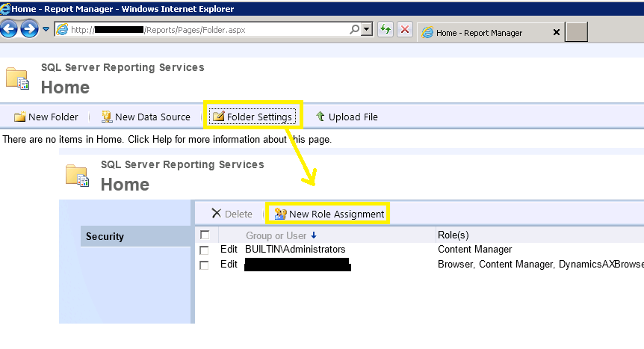Open a new blank tab

coord(576,32)
